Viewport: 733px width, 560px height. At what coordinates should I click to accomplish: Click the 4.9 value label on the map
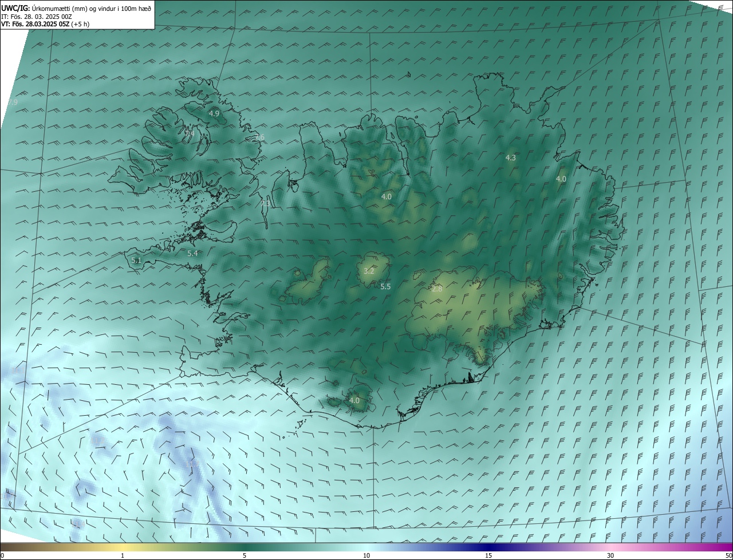[214, 113]
